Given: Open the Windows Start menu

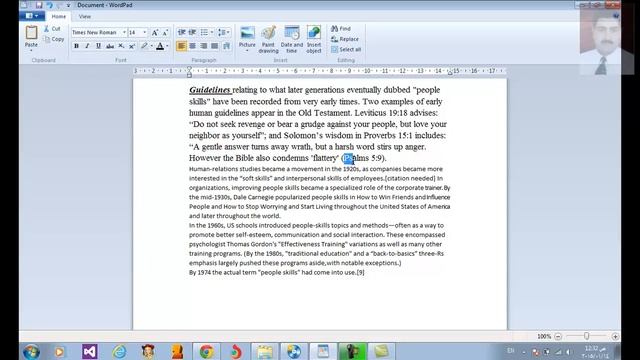Looking at the screenshot, I should [x=31, y=351].
